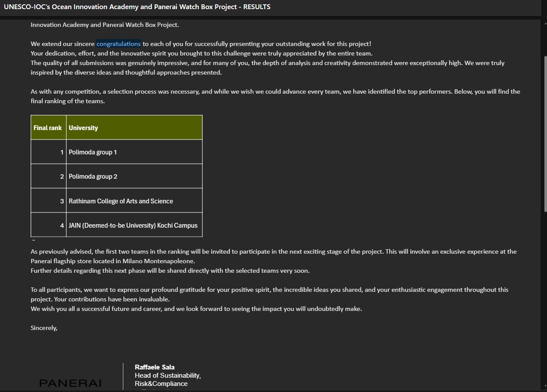
Task: Click the words "Milano Montenapoleone" in the email
Action: pos(158,261)
